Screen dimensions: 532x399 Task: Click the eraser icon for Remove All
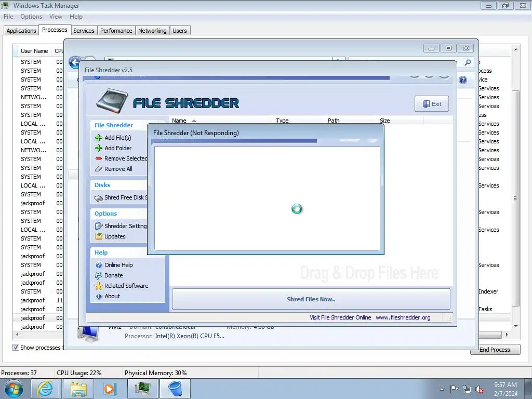(98, 169)
